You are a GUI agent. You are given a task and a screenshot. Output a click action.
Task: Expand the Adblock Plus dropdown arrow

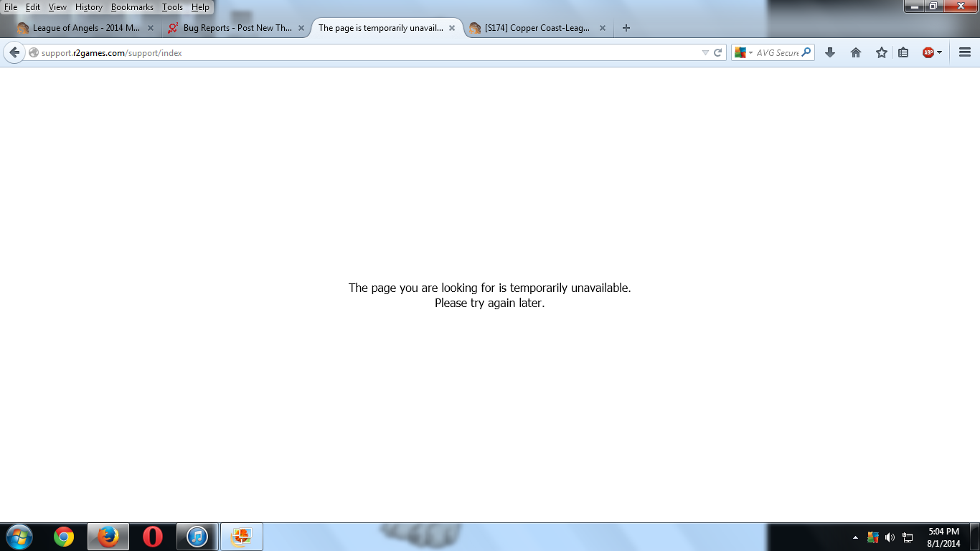pyautogui.click(x=940, y=52)
